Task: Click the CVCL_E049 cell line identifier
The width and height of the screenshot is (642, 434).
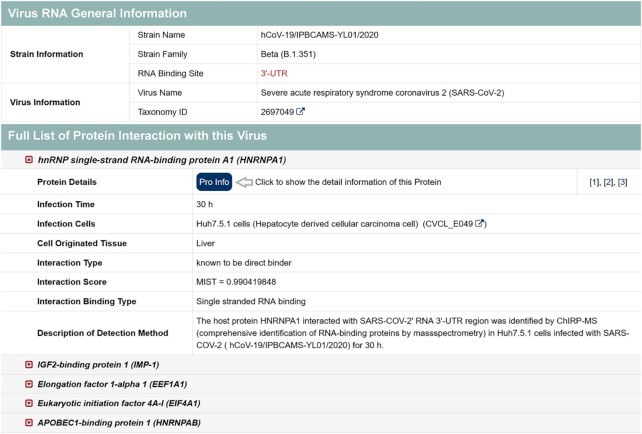Action: coord(449,224)
